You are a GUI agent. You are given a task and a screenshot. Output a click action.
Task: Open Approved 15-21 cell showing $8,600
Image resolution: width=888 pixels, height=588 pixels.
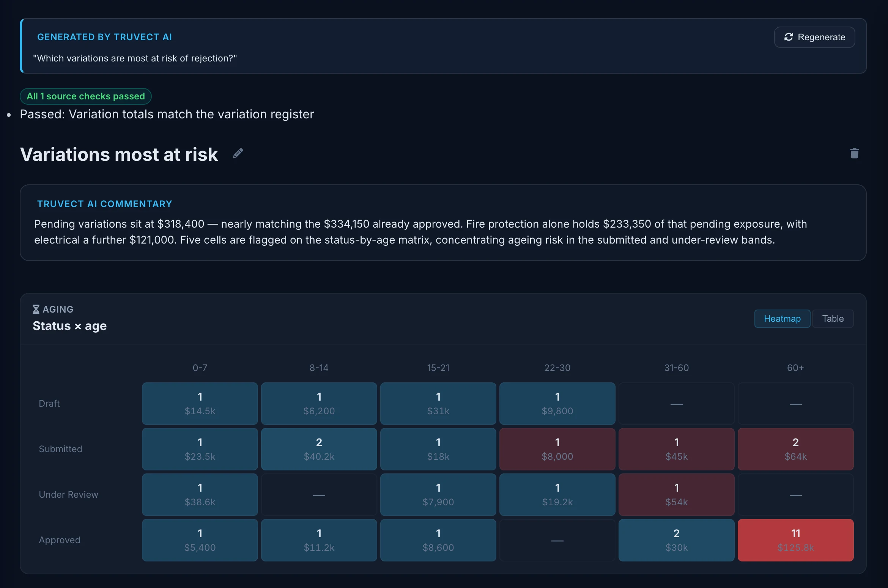click(438, 540)
